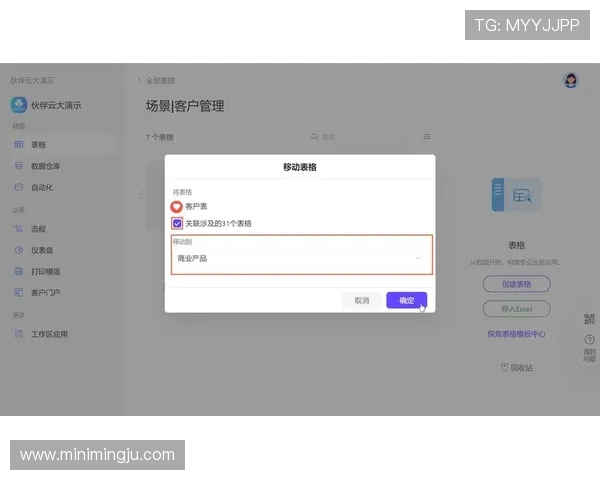
Task: Click the QR code icon
Action: (x=589, y=318)
